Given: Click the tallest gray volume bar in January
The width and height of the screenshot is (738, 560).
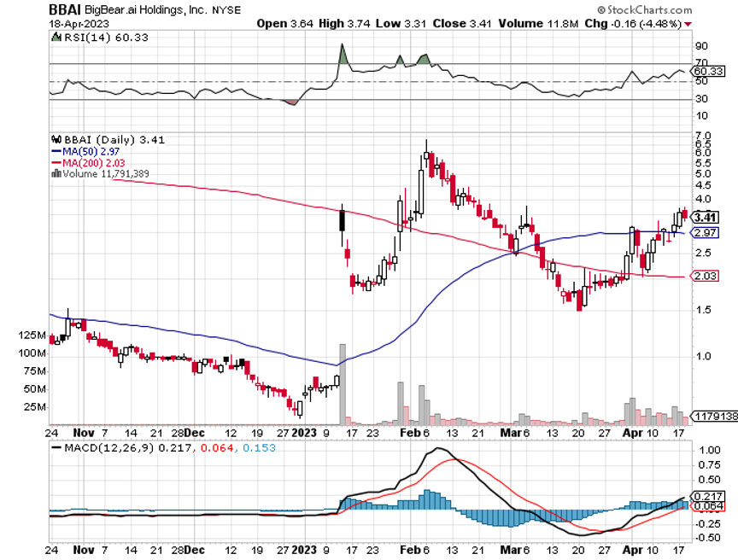Looking at the screenshot, I should point(343,384).
